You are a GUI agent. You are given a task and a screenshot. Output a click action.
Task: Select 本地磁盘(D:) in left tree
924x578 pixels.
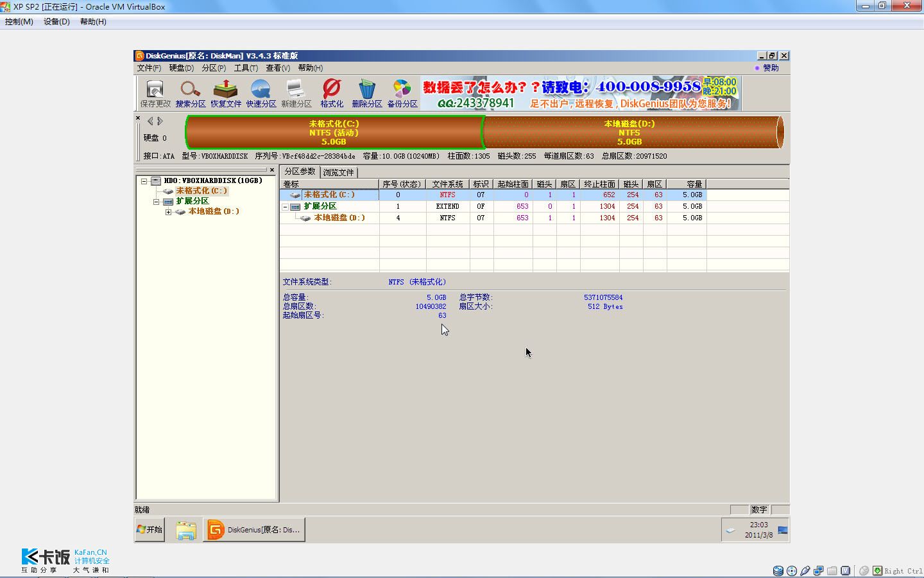pos(214,211)
